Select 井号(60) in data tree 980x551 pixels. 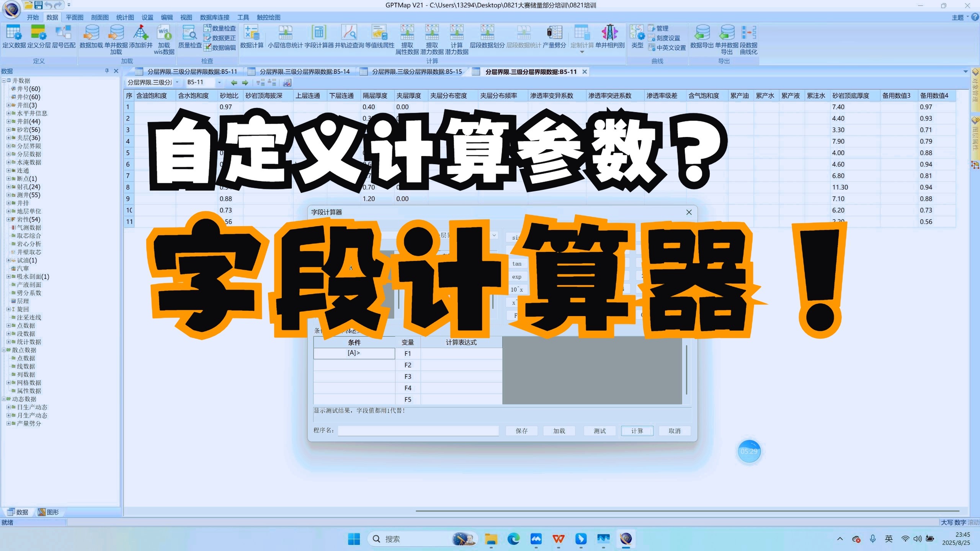tap(28, 88)
